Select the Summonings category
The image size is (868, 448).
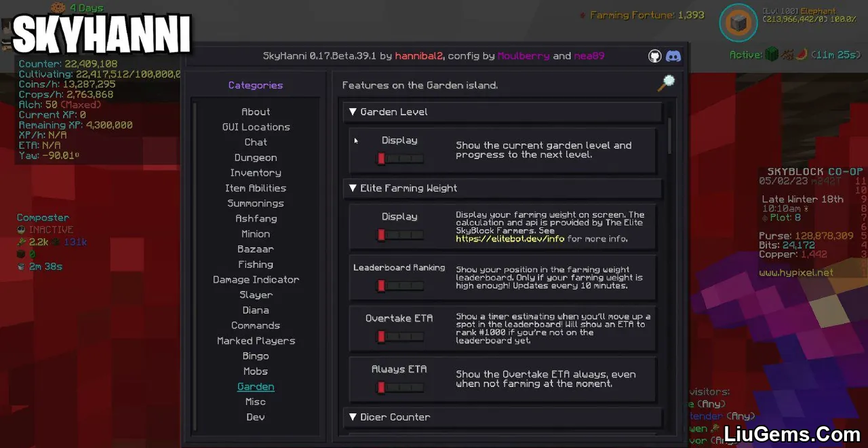point(256,204)
